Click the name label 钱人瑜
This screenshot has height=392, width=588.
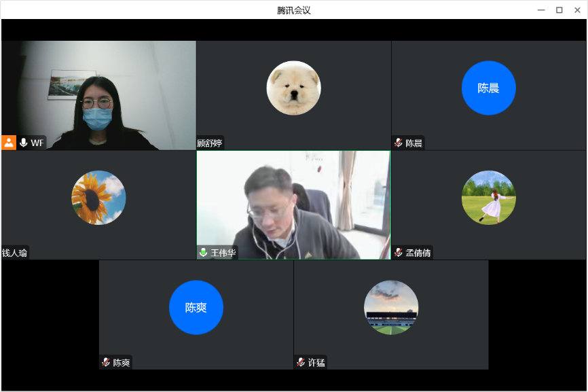[15, 253]
